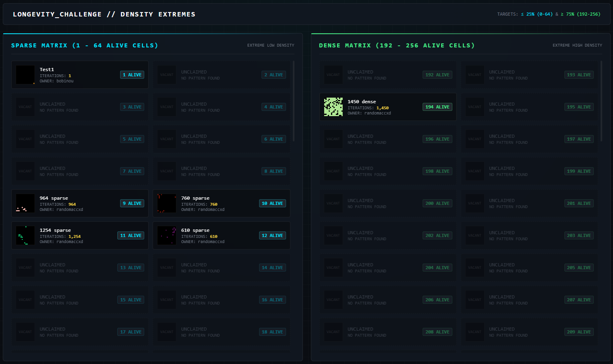Click the "16 ALIVE" vacant slot badge
Screen dimensions: 613x364
[x=272, y=300]
